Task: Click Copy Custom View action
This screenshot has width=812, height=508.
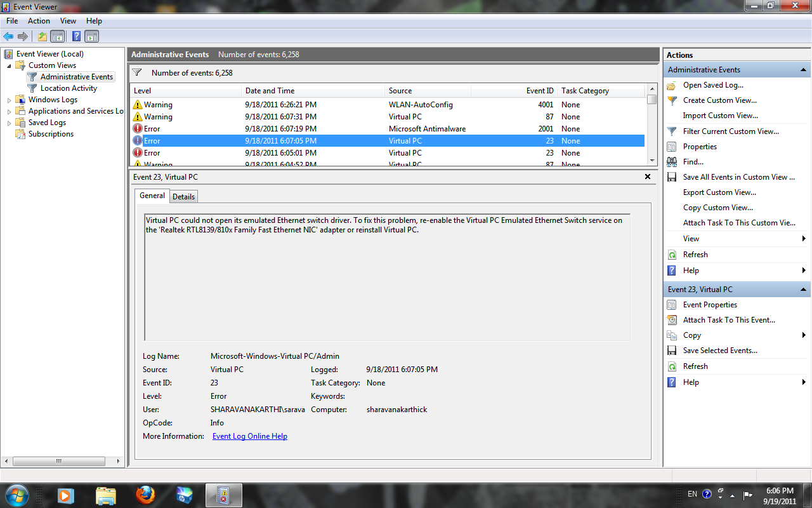Action: point(718,208)
